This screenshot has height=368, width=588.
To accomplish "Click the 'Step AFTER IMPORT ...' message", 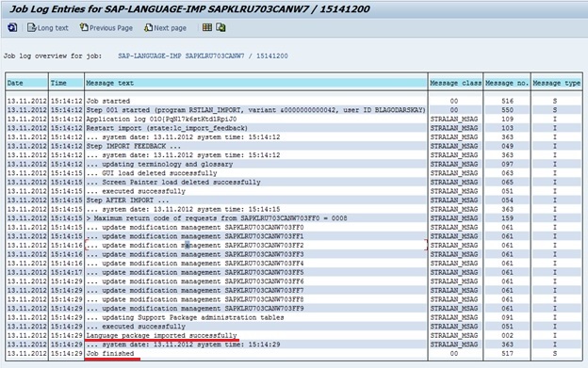I will [127, 200].
